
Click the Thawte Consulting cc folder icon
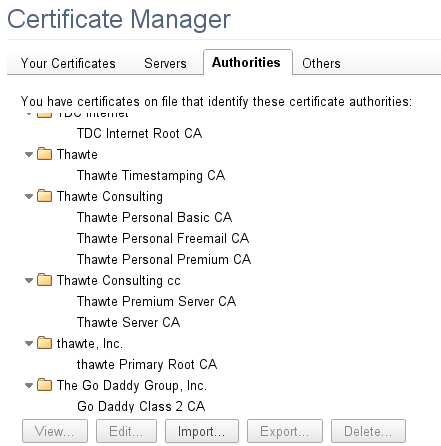pos(44,280)
